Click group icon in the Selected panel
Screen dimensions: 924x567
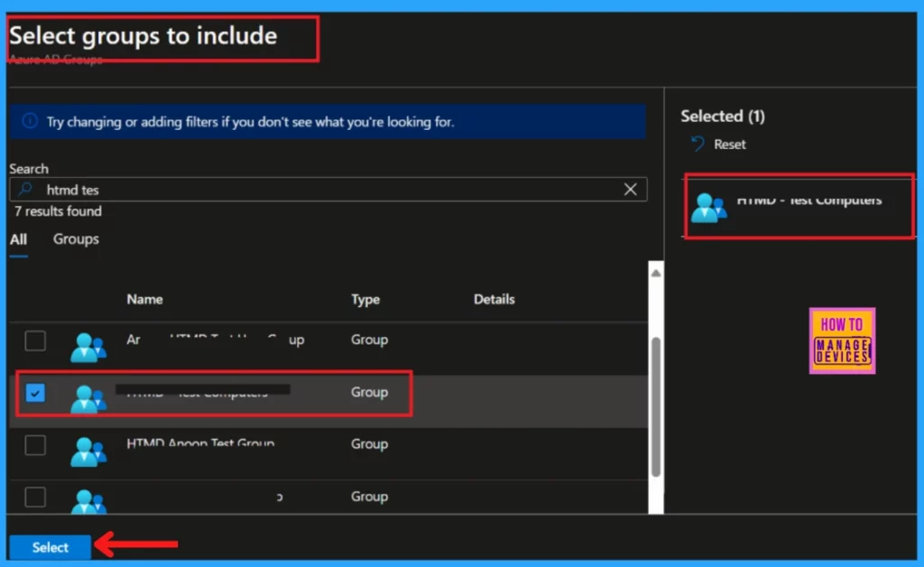click(x=709, y=208)
